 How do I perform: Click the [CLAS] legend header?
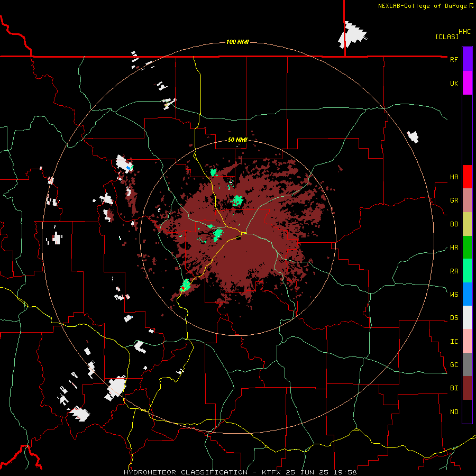tap(447, 36)
